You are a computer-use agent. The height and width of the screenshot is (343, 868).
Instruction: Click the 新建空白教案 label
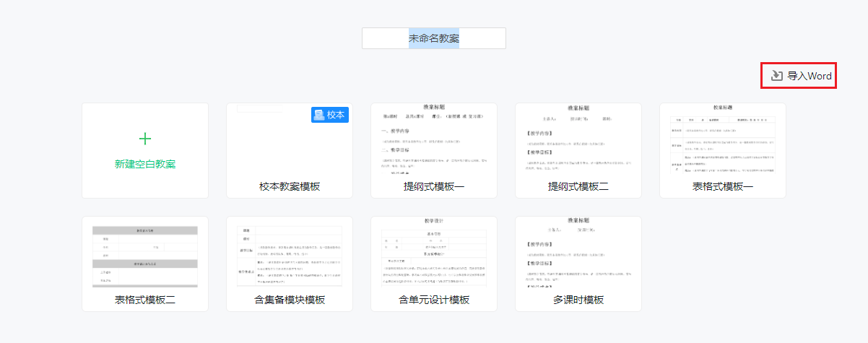tap(145, 164)
